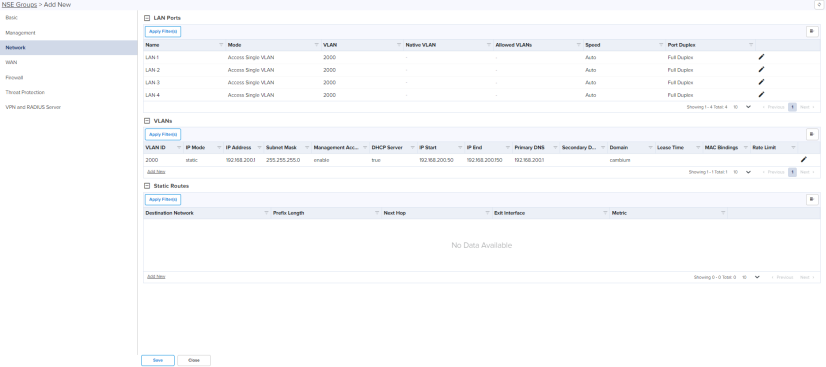This screenshot has height=367, width=826.
Task: Select the 255.255.255.0 subnet mask cell
Action: [283, 160]
